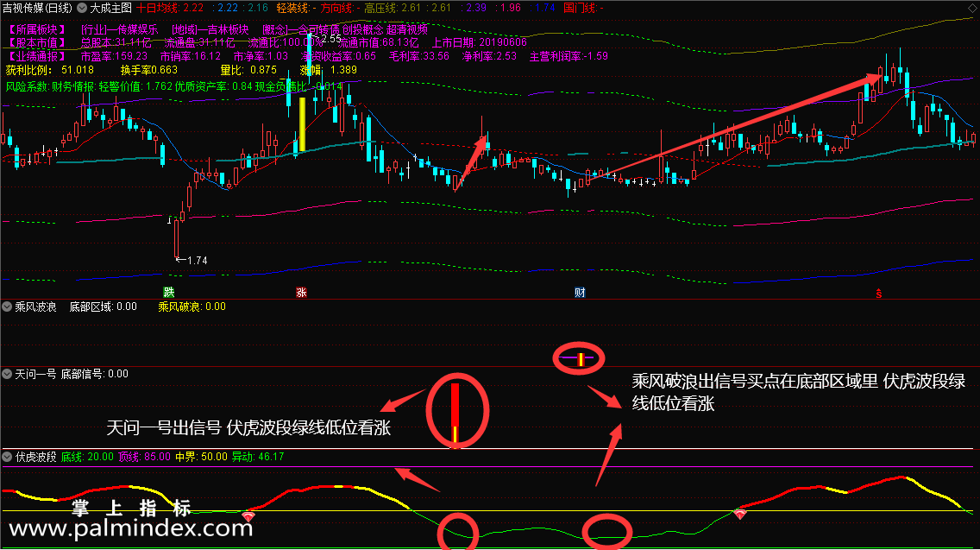This screenshot has height=550, width=980.
Task: Click 市销率:16.12 value
Action: (x=191, y=56)
